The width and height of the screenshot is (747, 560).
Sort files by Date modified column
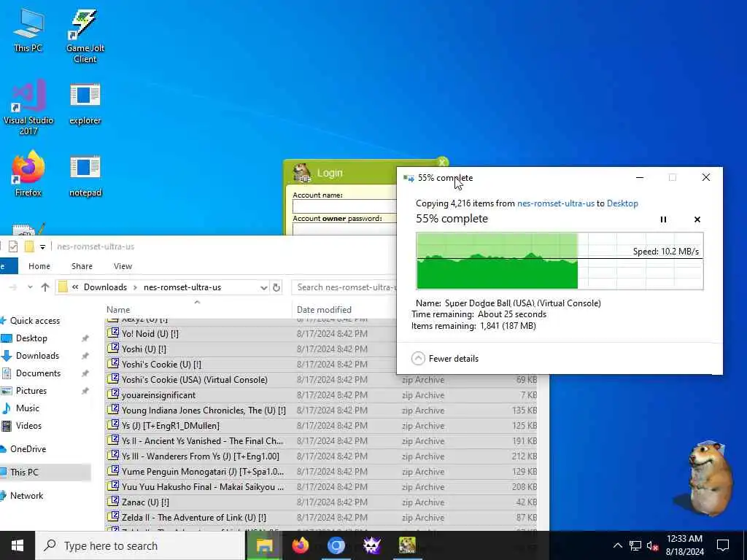pyautogui.click(x=324, y=309)
